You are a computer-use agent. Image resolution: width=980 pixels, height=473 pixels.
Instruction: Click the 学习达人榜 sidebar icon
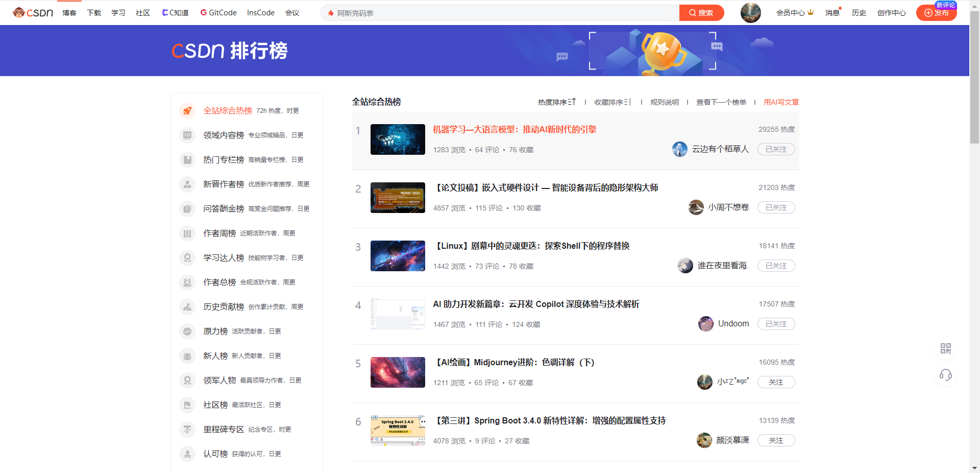click(x=187, y=258)
